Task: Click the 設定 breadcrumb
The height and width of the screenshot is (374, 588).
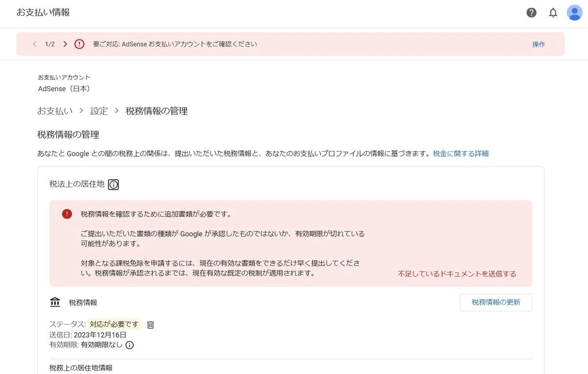Action: coord(99,111)
